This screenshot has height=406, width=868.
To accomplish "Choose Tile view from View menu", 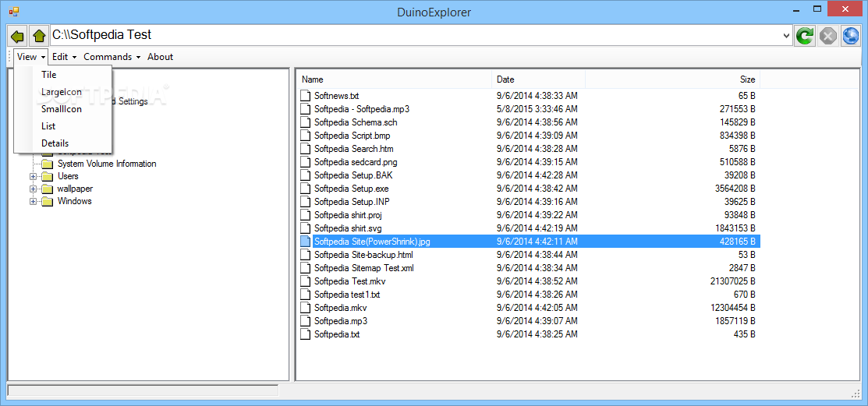I will pyautogui.click(x=48, y=75).
